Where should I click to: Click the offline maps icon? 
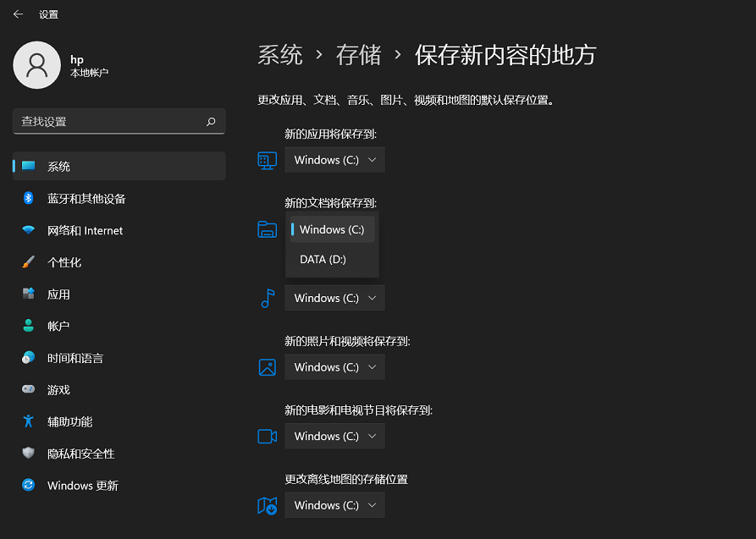[x=268, y=505]
